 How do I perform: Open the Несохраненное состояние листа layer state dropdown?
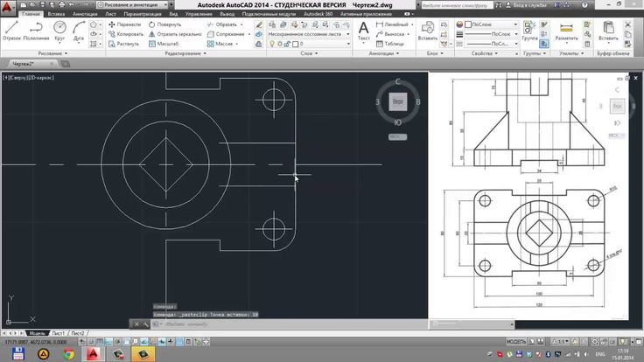tap(309, 34)
